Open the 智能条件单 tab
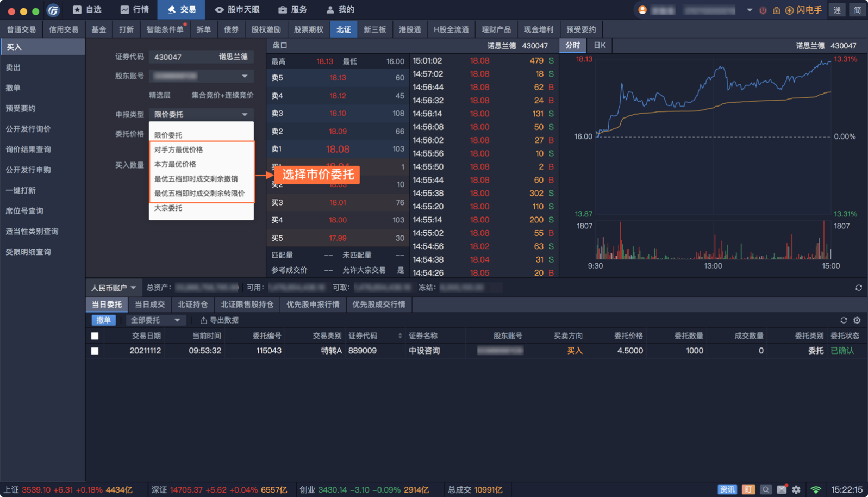Screen dimensions: 868x497 point(165,29)
